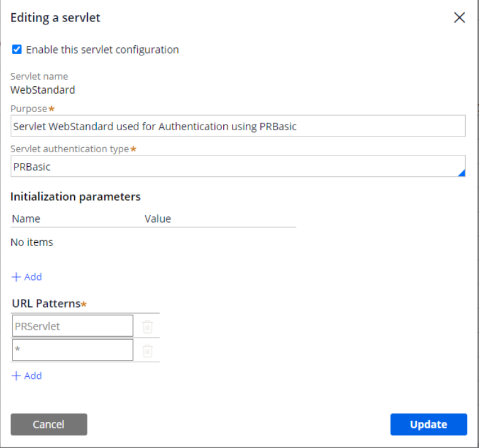
Task: Add a new URL pattern
Action: [26, 376]
